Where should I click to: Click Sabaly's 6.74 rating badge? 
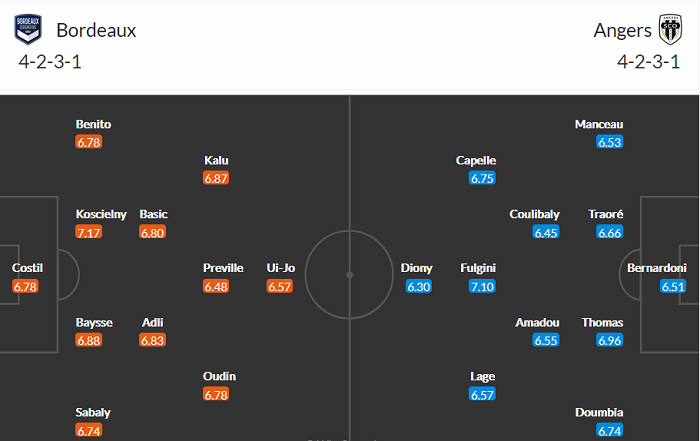[x=88, y=431]
